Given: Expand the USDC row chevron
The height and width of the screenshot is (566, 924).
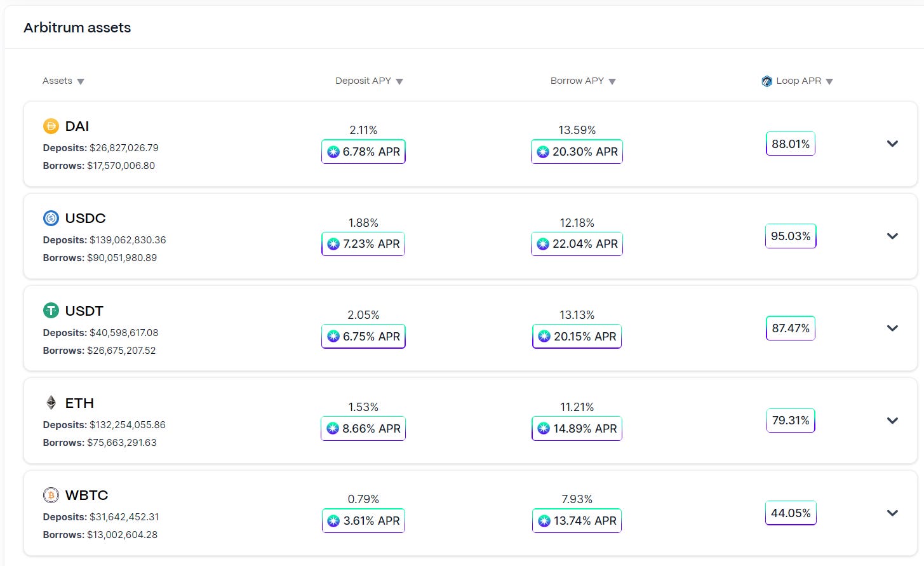Looking at the screenshot, I should pos(892,236).
